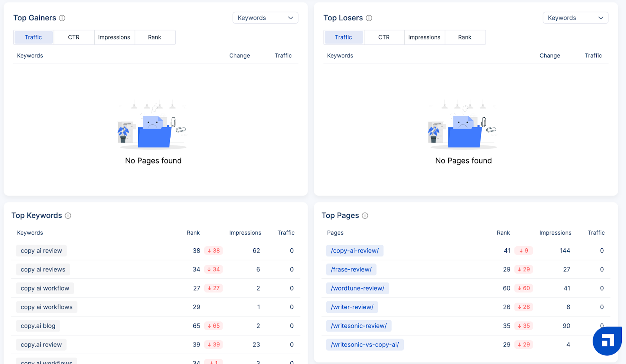Click the rank drop badge 39 for 'copy.ai review'
The image size is (626, 364).
214,344
